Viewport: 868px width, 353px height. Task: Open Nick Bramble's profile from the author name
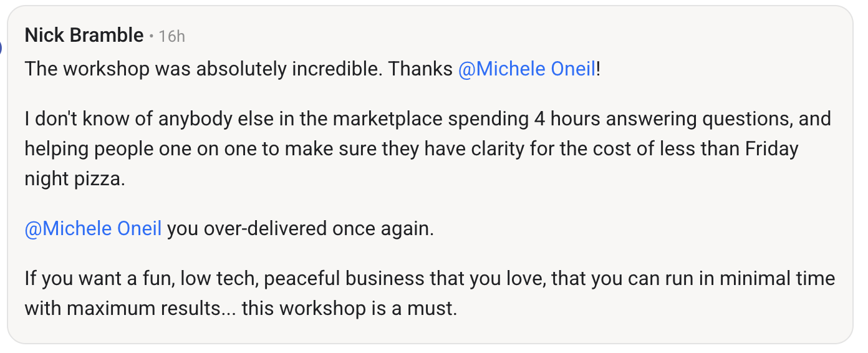pos(84,36)
